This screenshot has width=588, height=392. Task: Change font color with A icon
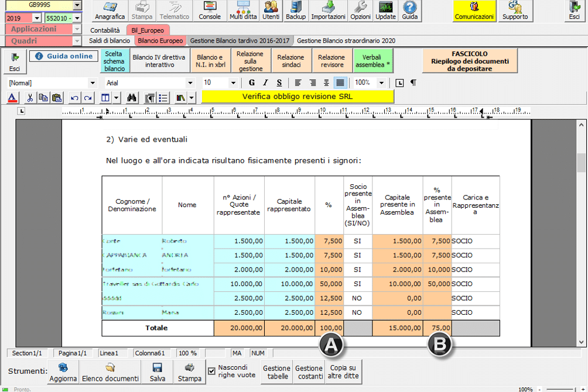[x=12, y=98]
